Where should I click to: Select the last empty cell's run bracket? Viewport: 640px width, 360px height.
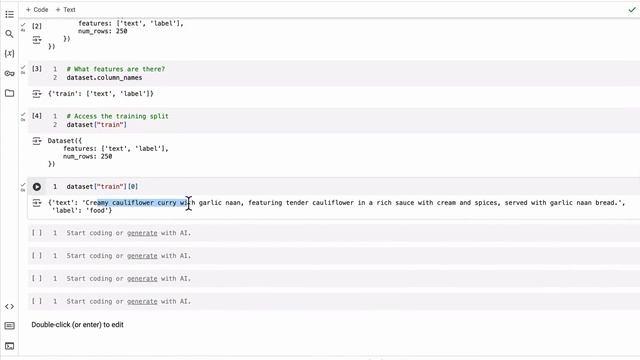click(37, 301)
